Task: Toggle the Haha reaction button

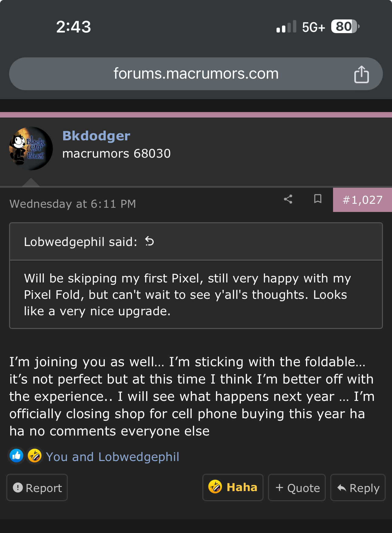Action: click(233, 487)
